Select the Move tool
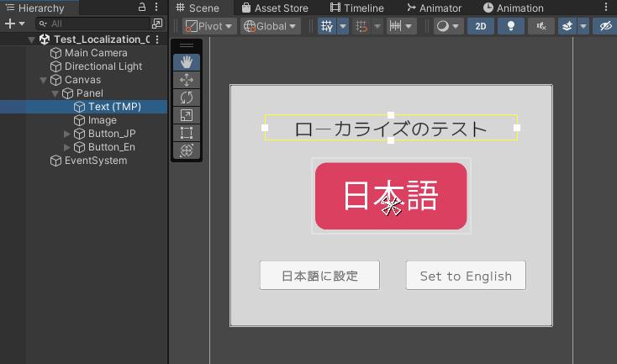Viewport: 617px width, 364px height. (x=187, y=80)
